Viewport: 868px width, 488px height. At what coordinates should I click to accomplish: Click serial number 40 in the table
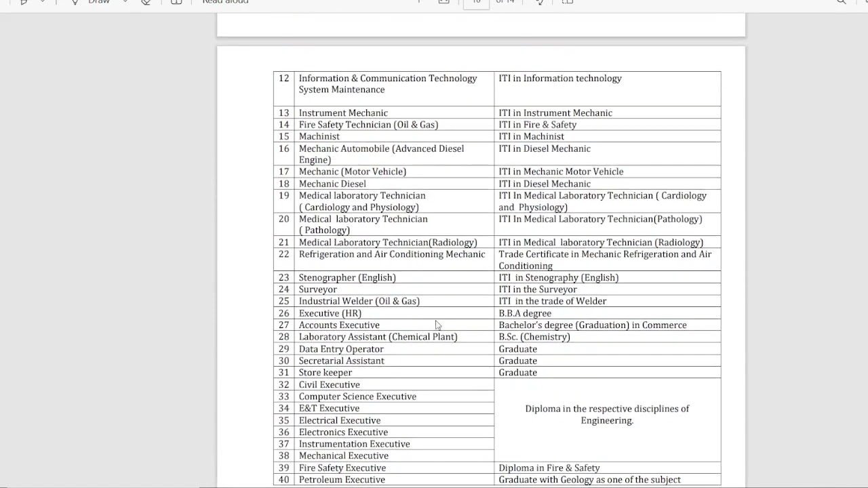[x=283, y=480]
